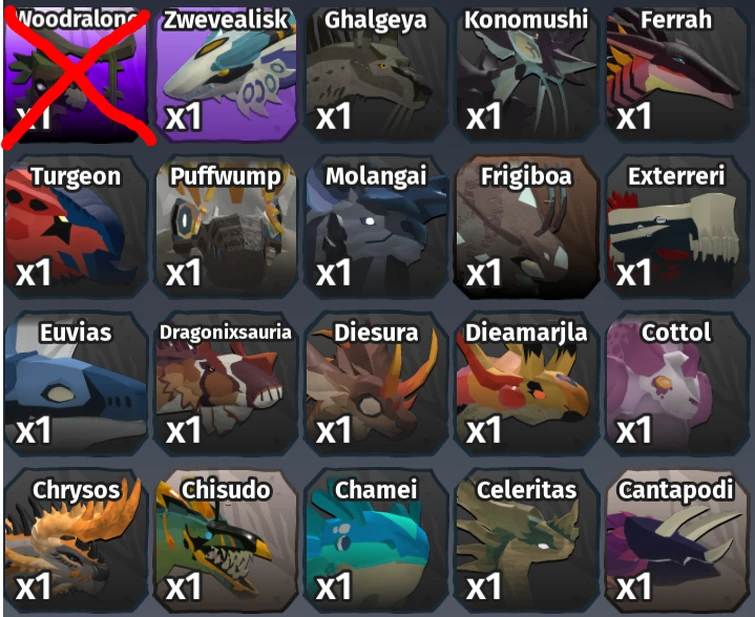Viewport: 755px width, 617px height.
Task: Pick the Turgeon creature card
Action: (76, 226)
